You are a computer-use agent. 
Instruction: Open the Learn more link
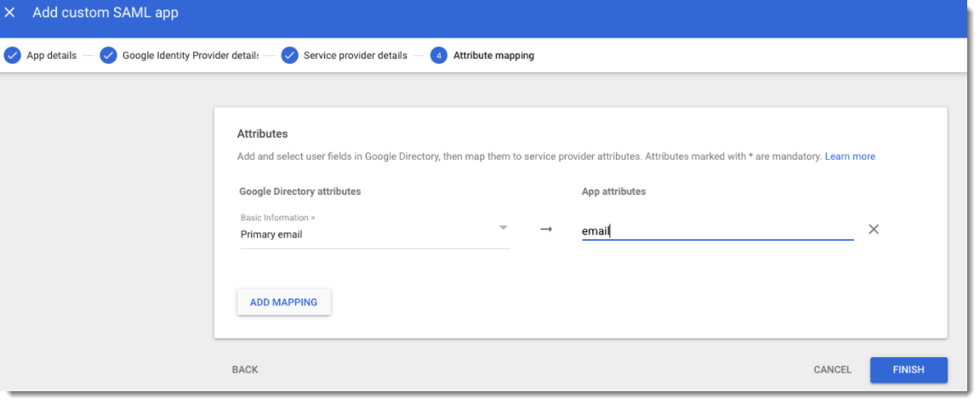click(x=850, y=156)
